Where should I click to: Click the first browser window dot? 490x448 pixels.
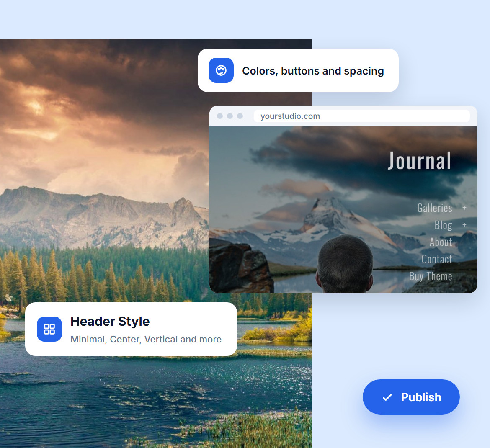pos(220,116)
